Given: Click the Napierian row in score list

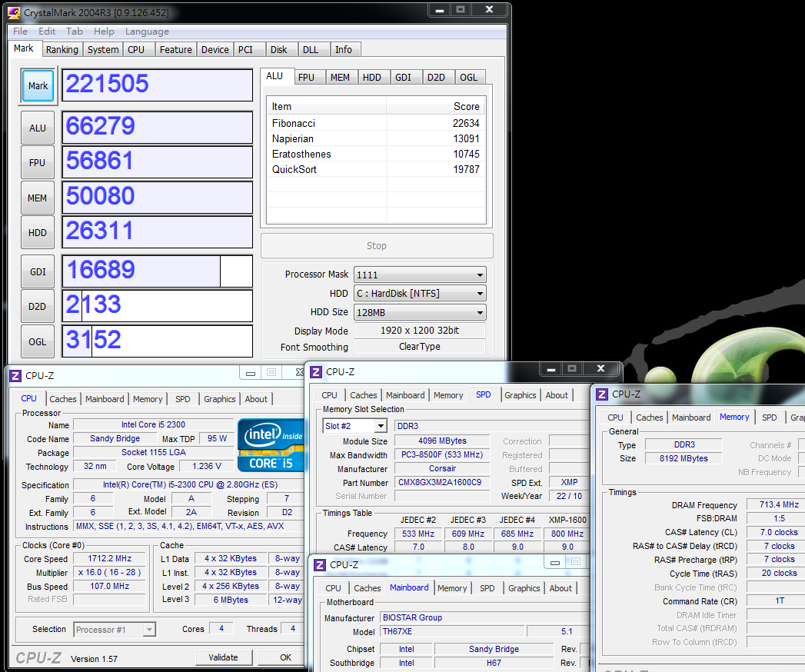Looking at the screenshot, I should [x=376, y=138].
